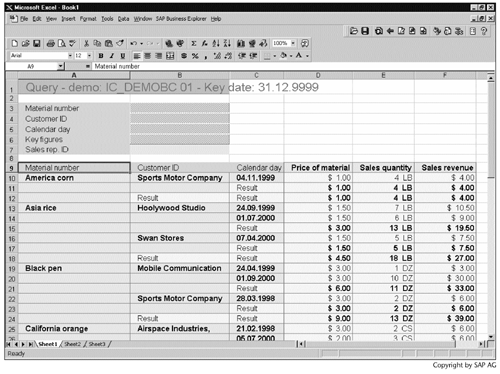Image resolution: width=500 pixels, height=374 pixels.
Task: Select the cell "Asia rice"
Action: pos(74,208)
